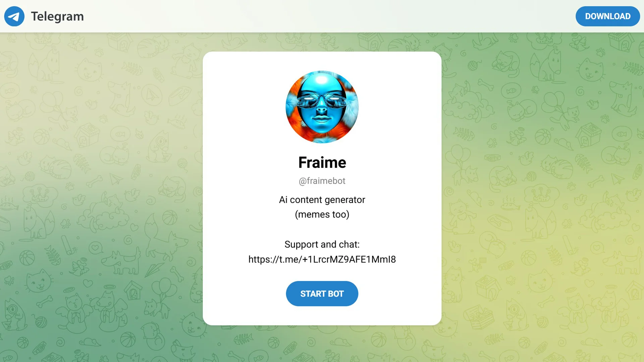Start the Fraime bot
Viewport: 644px width, 362px height.
point(322,294)
